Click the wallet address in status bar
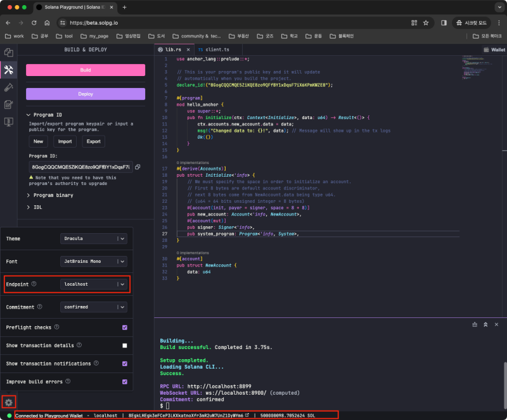The height and width of the screenshot is (420, 507). (186, 415)
